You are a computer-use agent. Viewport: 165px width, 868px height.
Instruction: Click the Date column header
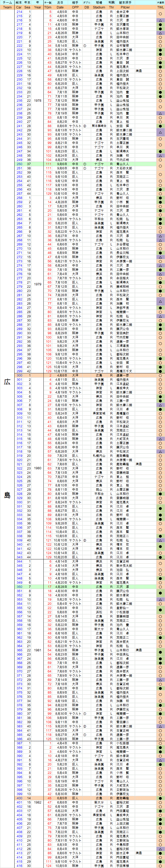[60, 7]
